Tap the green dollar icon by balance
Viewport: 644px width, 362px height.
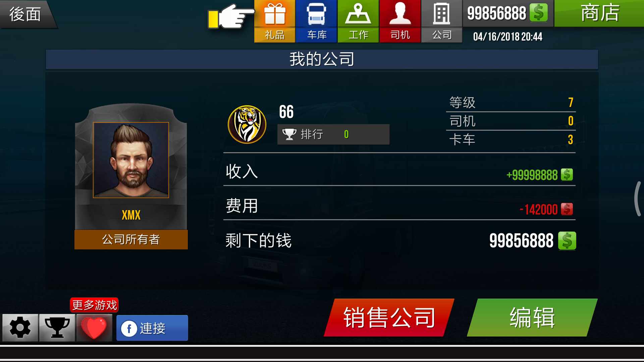[x=538, y=13]
